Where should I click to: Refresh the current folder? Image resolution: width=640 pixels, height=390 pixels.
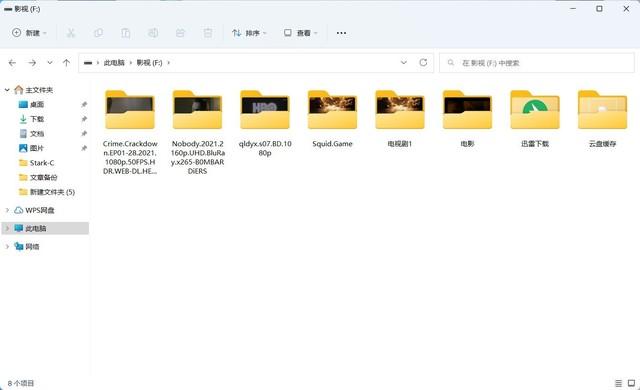(x=423, y=63)
